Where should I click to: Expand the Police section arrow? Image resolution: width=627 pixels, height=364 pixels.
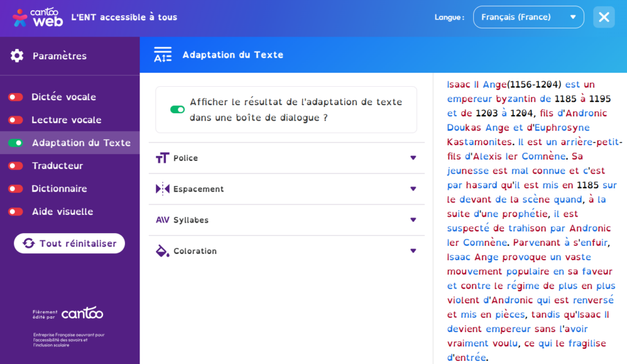[x=413, y=158]
